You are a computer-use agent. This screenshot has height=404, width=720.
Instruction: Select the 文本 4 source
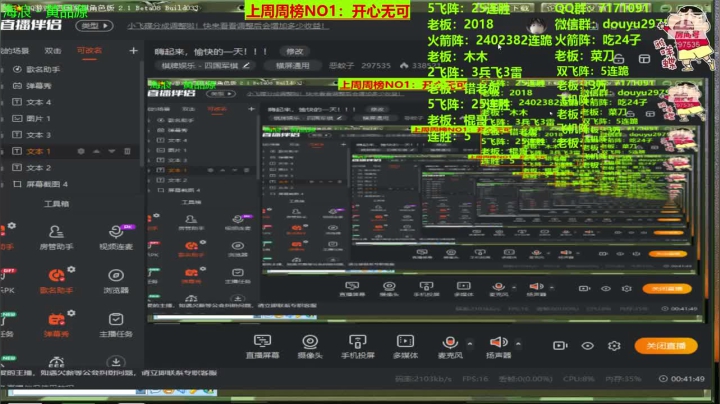(x=39, y=102)
